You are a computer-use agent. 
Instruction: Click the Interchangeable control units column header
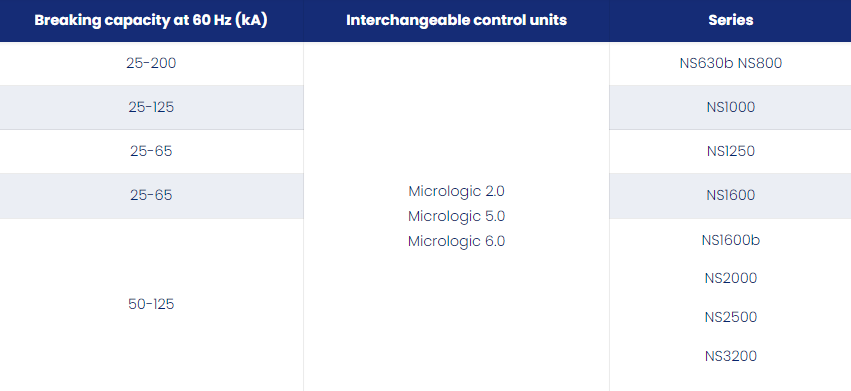tap(456, 21)
